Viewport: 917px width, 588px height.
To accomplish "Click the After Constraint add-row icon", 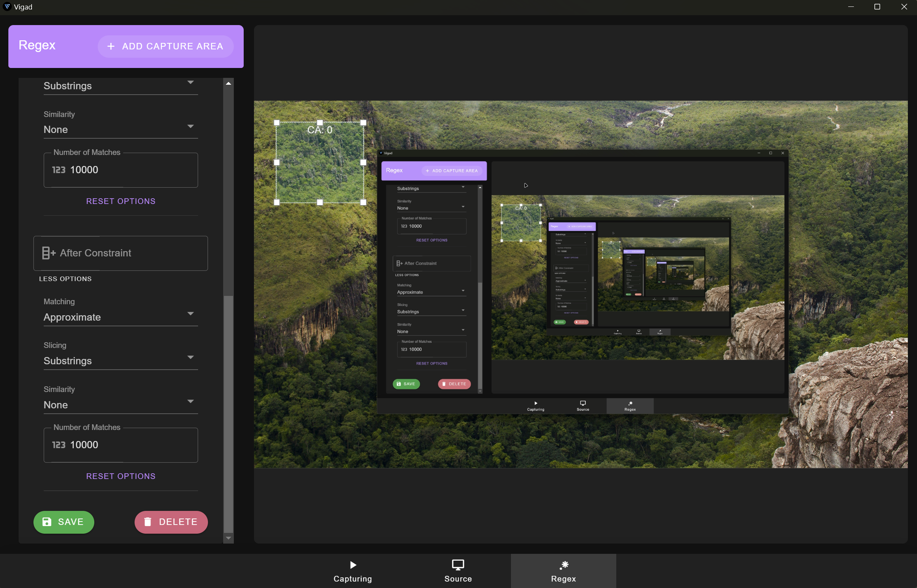I will point(49,253).
